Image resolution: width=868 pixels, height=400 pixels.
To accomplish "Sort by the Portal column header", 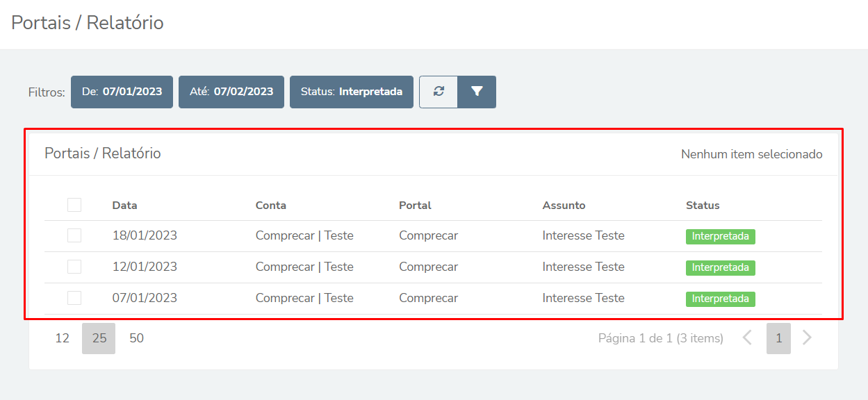I will pyautogui.click(x=415, y=206).
